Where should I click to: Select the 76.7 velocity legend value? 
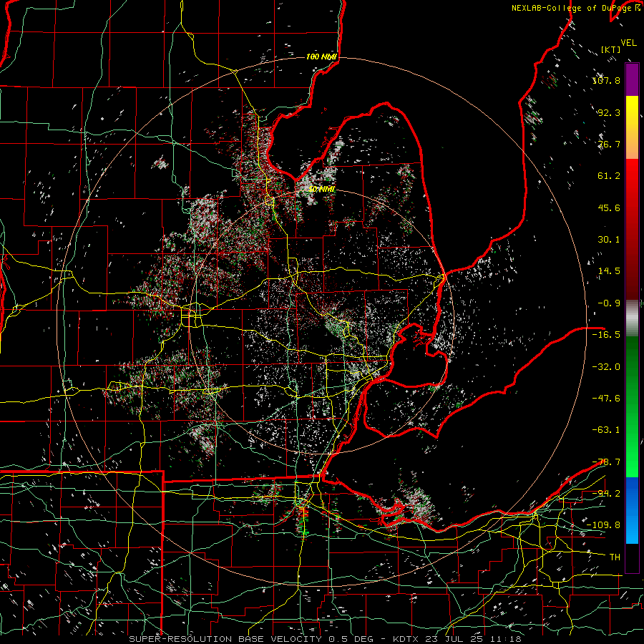(x=609, y=144)
